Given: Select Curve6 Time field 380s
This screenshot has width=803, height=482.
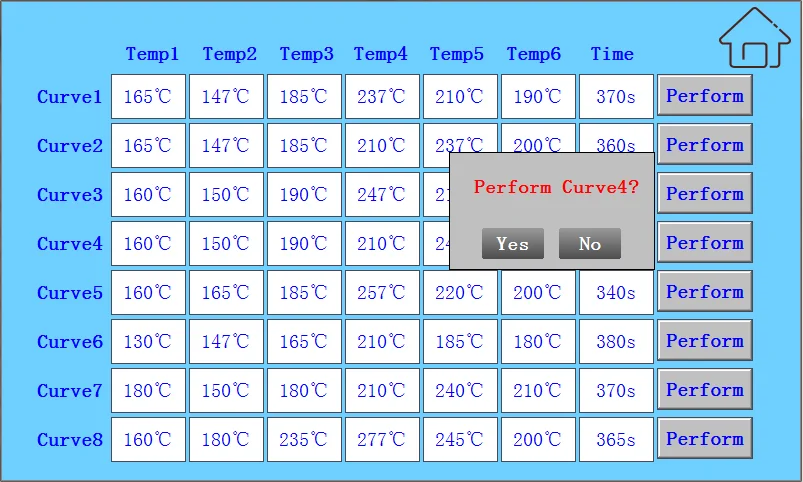Looking at the screenshot, I should (x=617, y=342).
